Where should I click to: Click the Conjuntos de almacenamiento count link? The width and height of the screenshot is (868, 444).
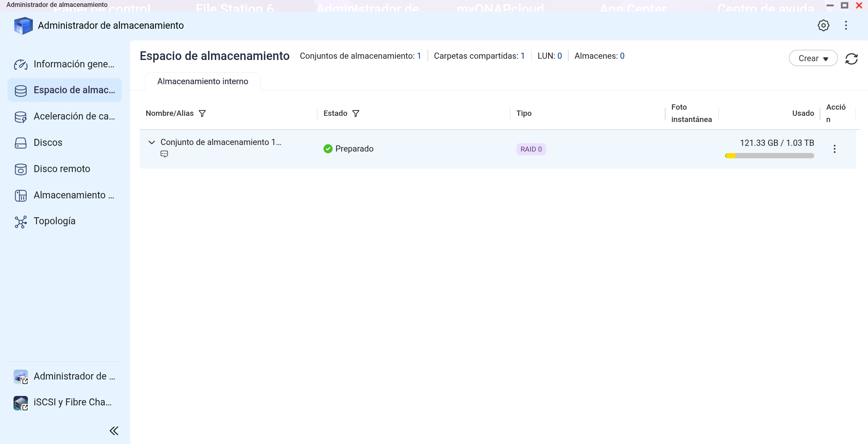(419, 56)
